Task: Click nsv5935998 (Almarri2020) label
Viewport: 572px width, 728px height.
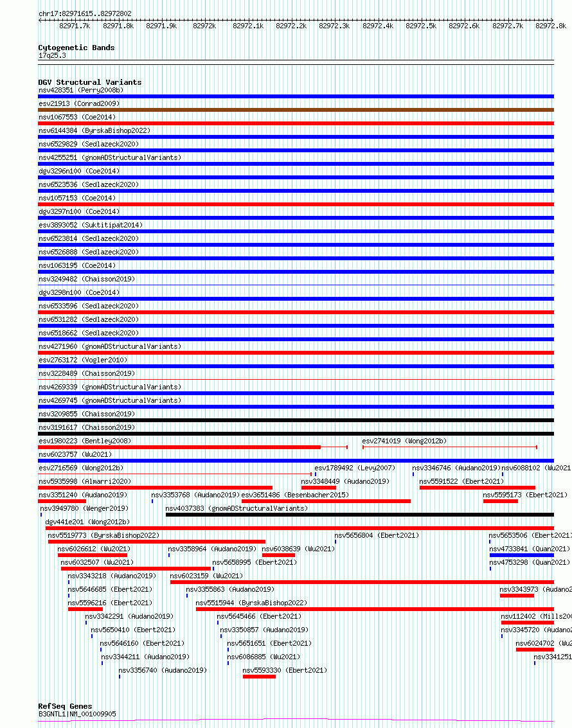Action: 85,481
